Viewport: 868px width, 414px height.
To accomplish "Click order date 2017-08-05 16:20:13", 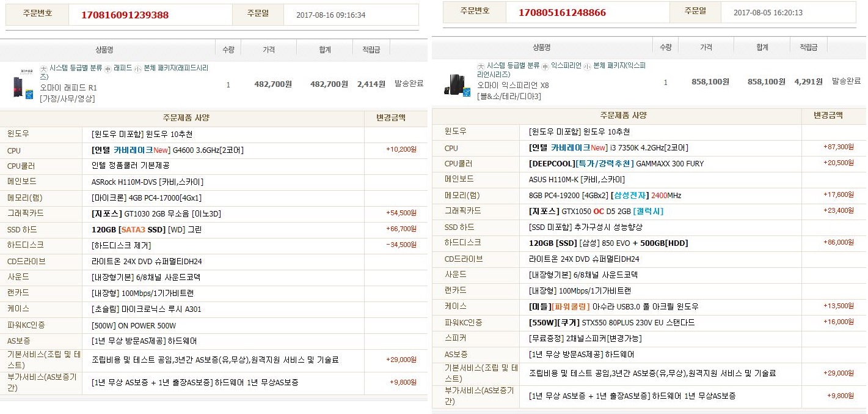I will [768, 13].
